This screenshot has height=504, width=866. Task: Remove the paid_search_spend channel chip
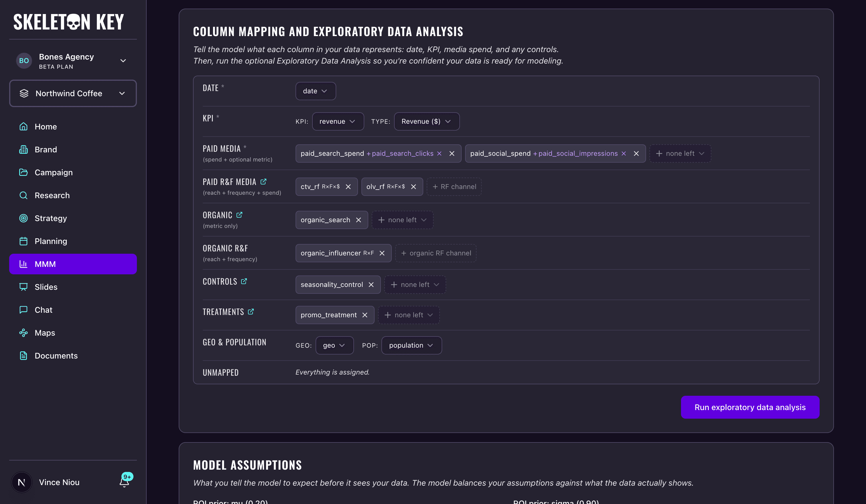pyautogui.click(x=452, y=153)
